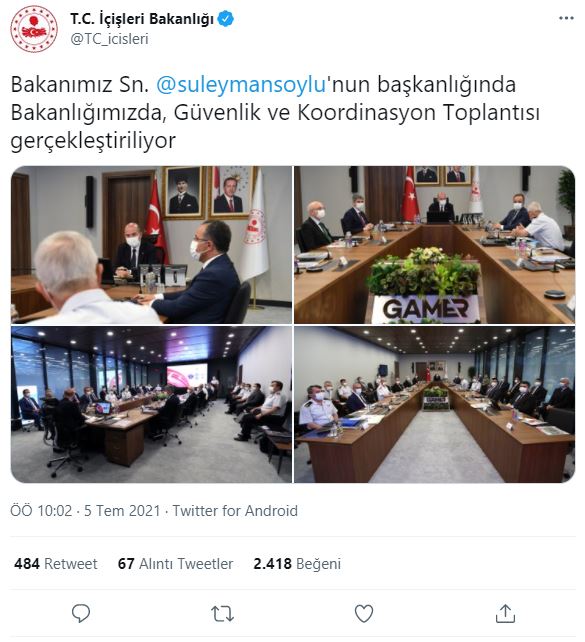Like the tweet with heart icon

point(364,614)
